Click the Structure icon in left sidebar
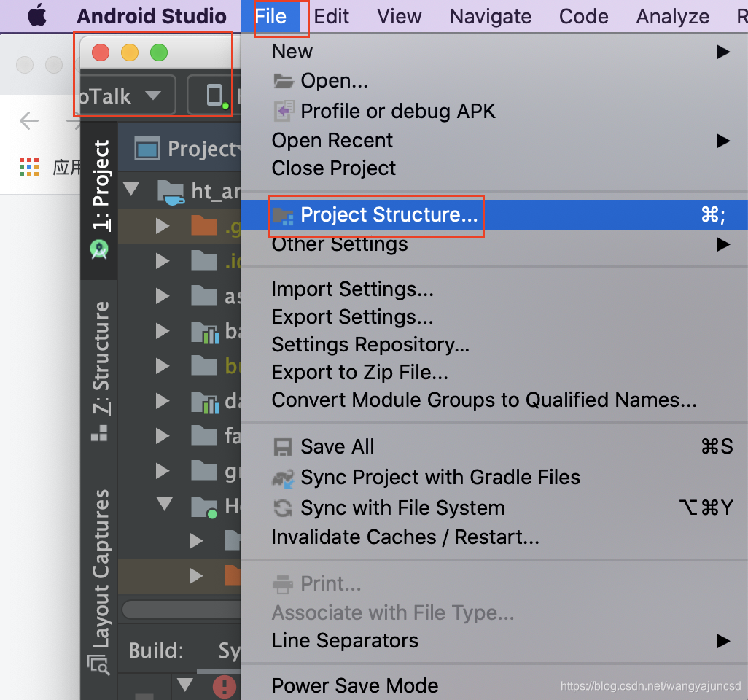The image size is (748, 700). (x=99, y=433)
